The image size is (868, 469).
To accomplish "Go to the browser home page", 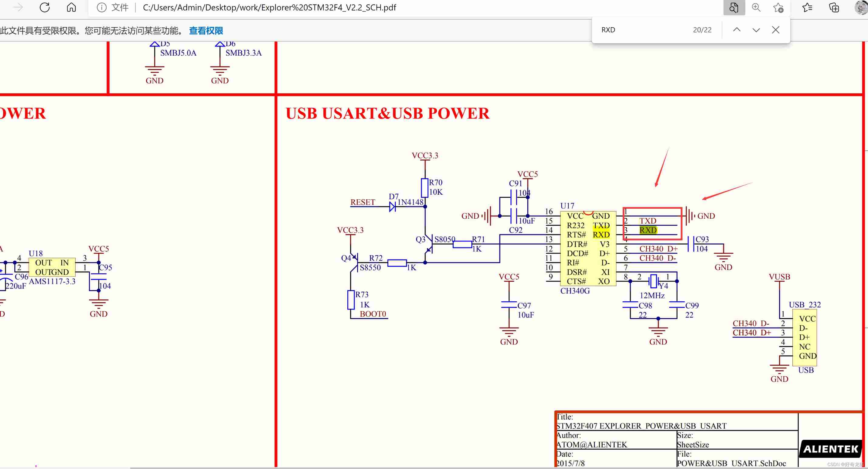I will [x=71, y=7].
